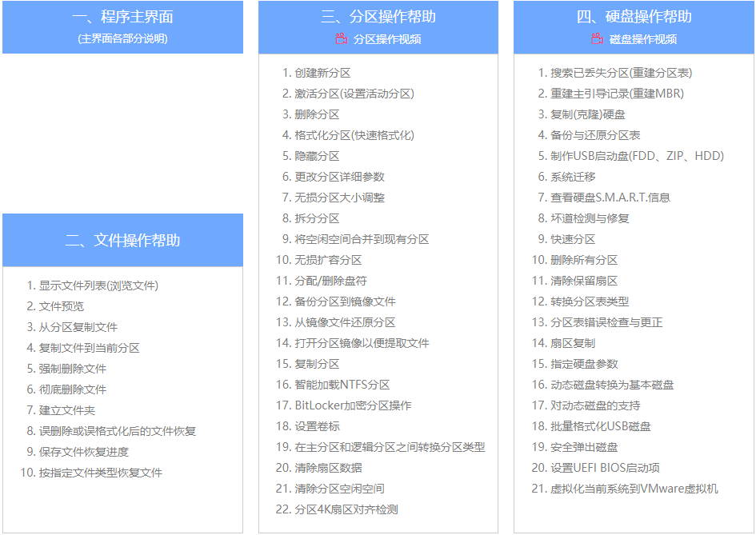
Task: Click 更改分区详细参数 entry
Action: [x=339, y=177]
